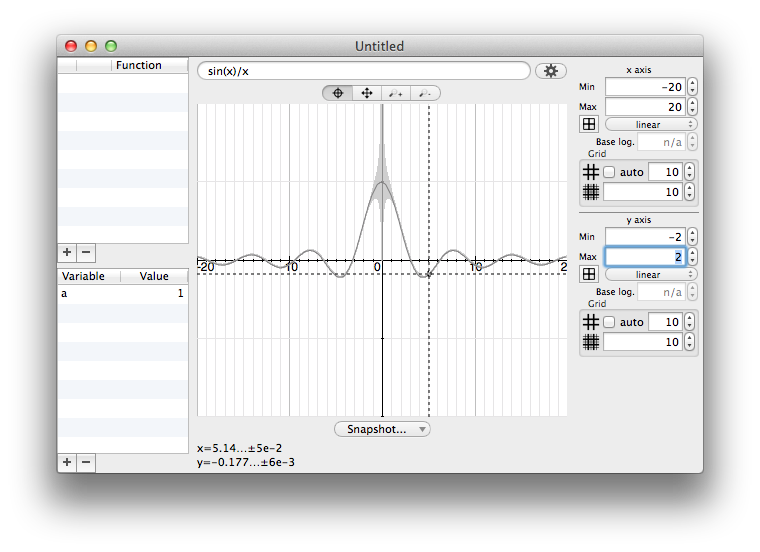Screen dimensions: 760x552
Task: Click the graph plot area
Action: click(x=382, y=260)
